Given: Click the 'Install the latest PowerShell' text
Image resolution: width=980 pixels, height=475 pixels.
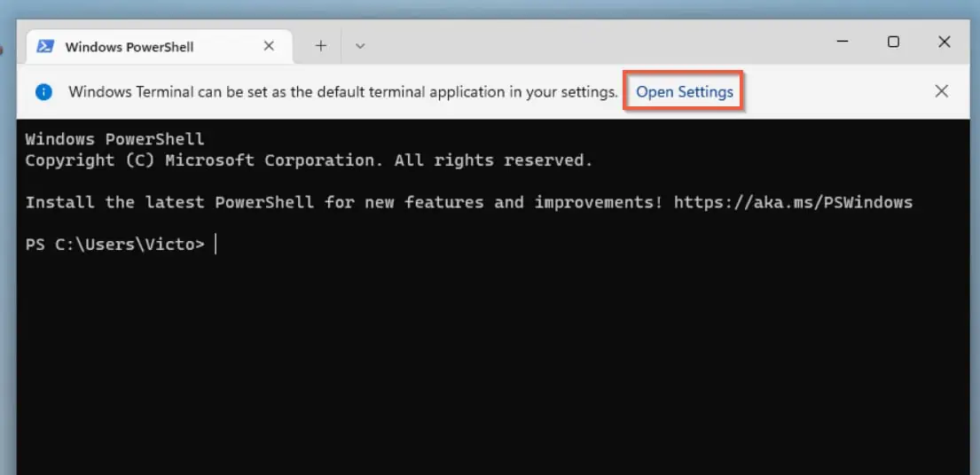Looking at the screenshot, I should (x=169, y=202).
